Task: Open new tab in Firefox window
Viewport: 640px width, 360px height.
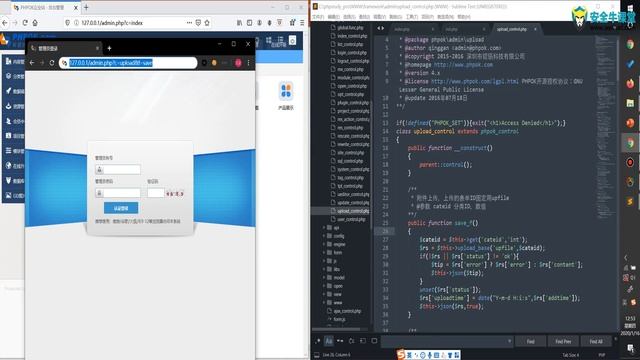Action: click(86, 7)
